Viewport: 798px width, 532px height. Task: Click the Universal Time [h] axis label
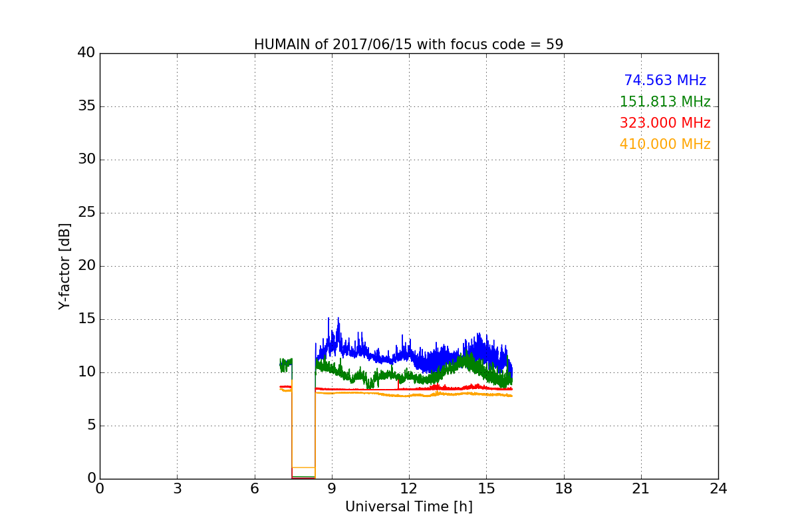409,507
